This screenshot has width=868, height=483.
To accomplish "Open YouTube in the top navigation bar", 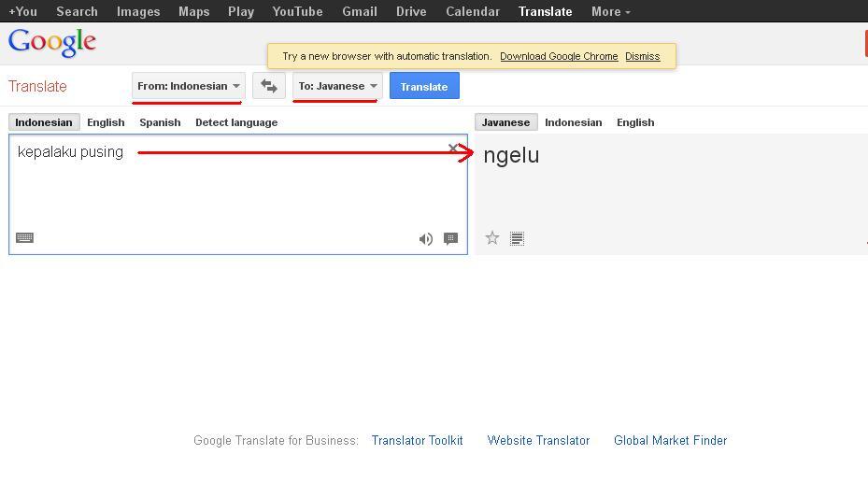I will (297, 11).
